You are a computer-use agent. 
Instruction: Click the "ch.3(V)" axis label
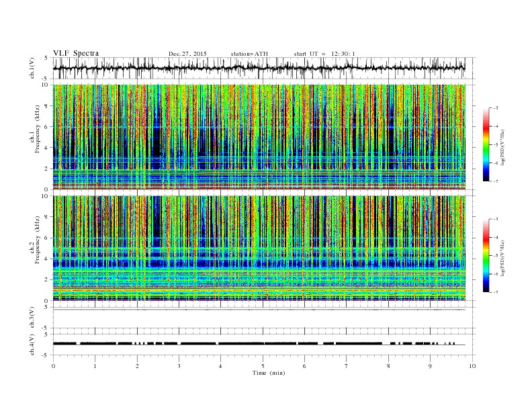pyautogui.click(x=32, y=318)
